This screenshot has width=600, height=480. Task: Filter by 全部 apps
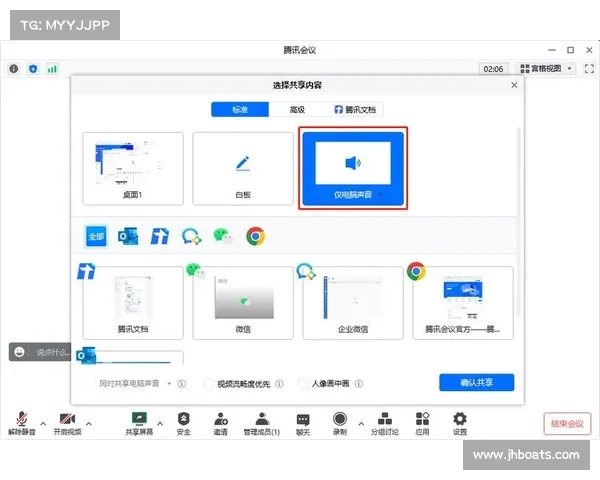pos(96,236)
